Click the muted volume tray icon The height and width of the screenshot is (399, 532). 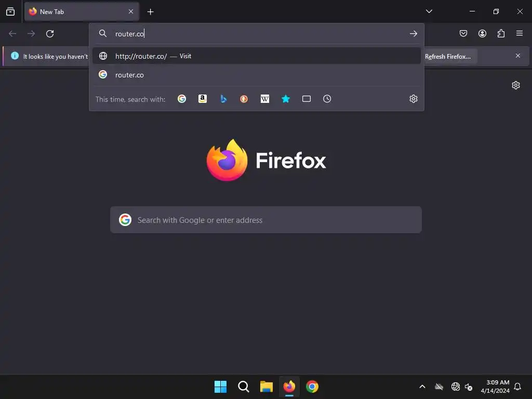pos(469,387)
